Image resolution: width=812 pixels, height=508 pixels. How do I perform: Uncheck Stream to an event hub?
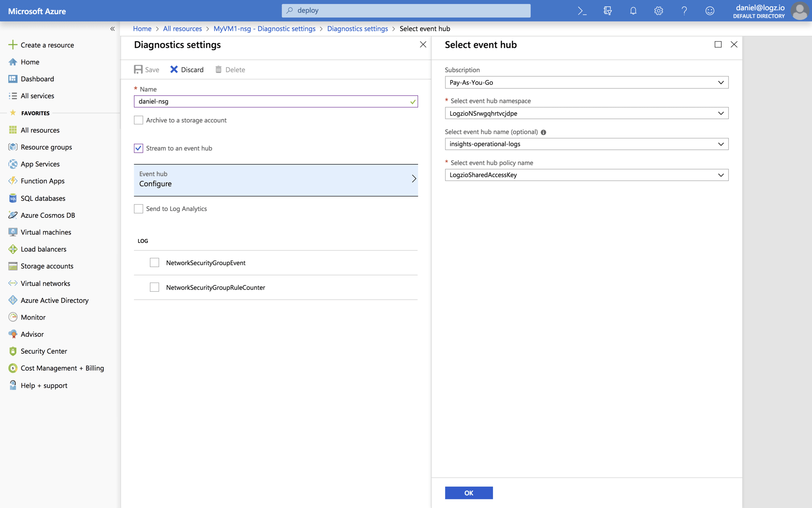coord(139,148)
